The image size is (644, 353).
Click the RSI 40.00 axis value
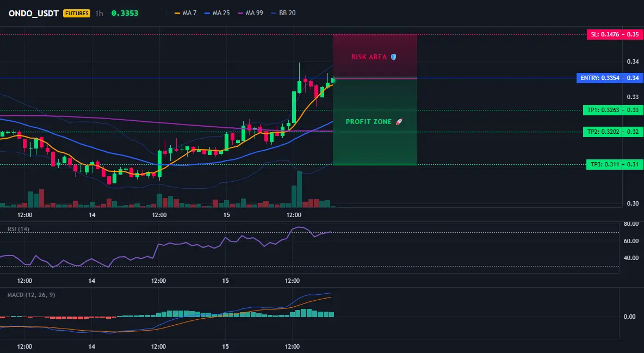coord(631,258)
